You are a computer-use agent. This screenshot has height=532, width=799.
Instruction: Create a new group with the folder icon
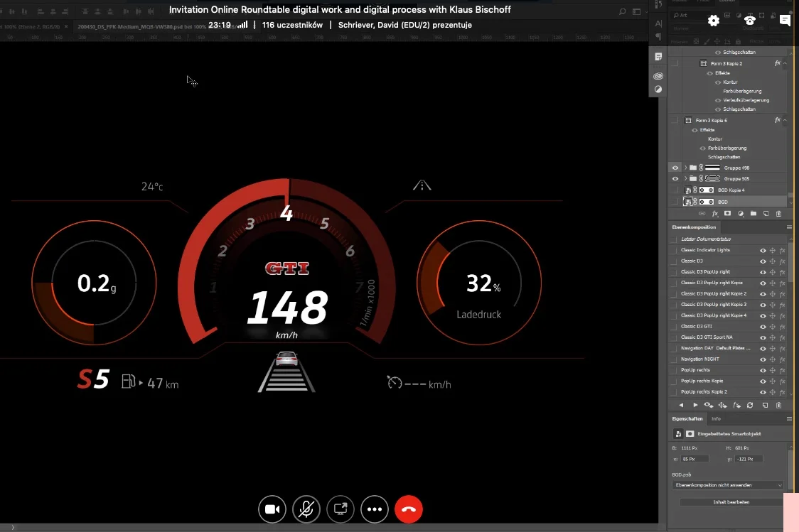(753, 214)
